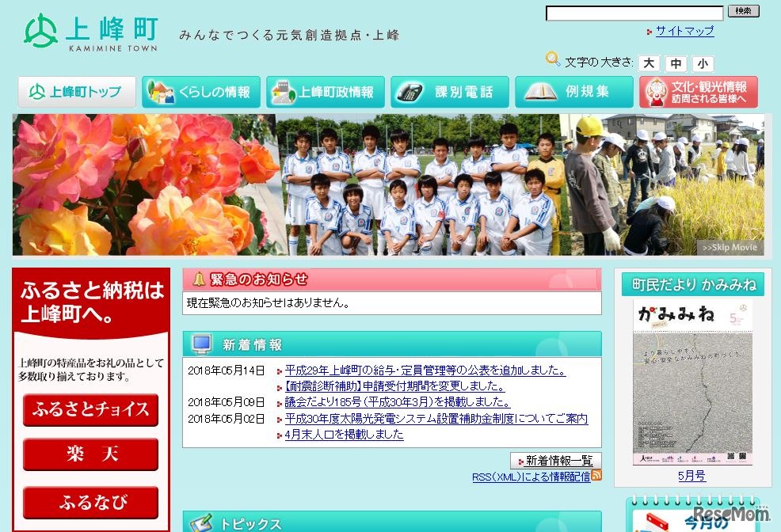Screen dimensions: 781x532
Task: Focus the site search input field
Action: pos(634,13)
